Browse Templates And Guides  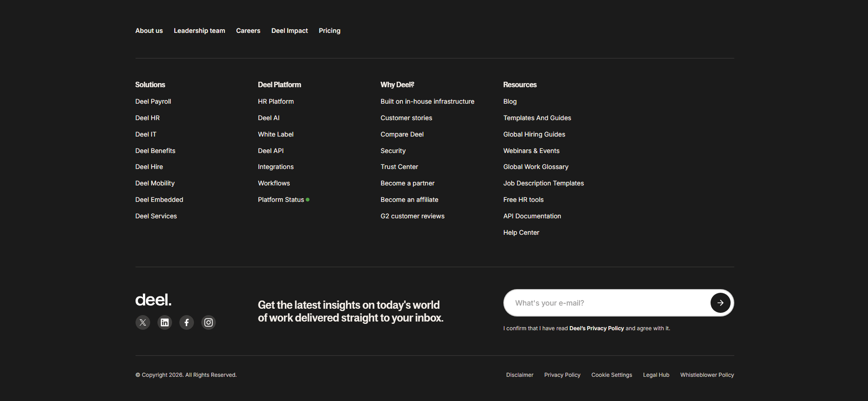coord(537,118)
